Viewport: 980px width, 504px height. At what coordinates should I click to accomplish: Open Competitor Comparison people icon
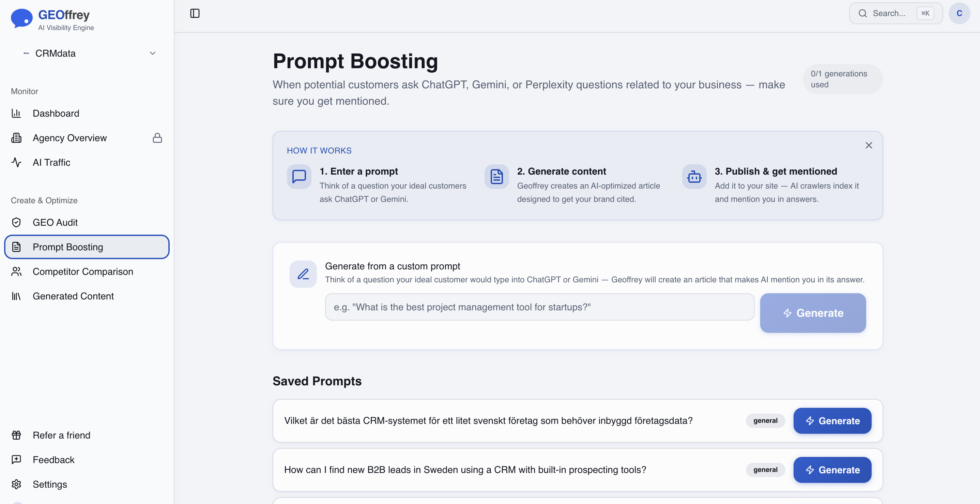point(16,271)
